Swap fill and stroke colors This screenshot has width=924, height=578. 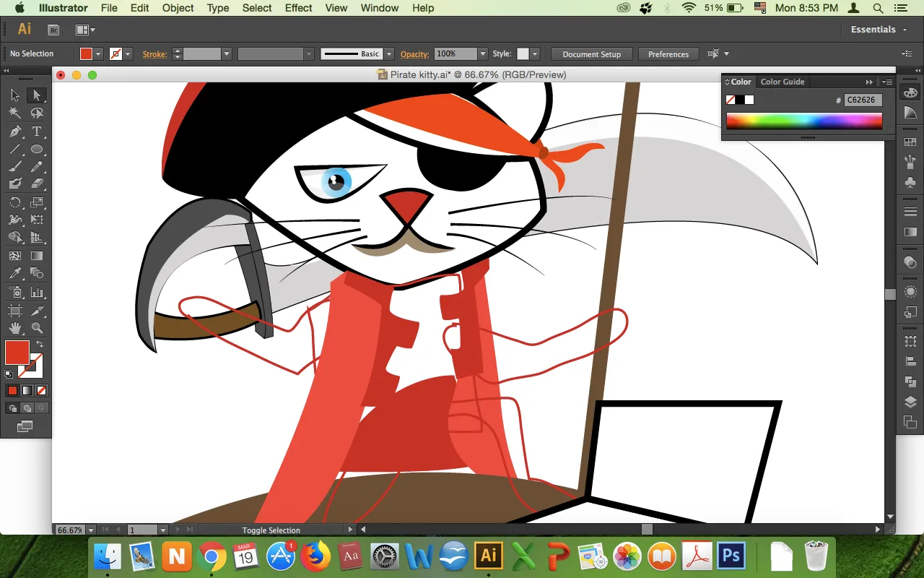coord(40,345)
